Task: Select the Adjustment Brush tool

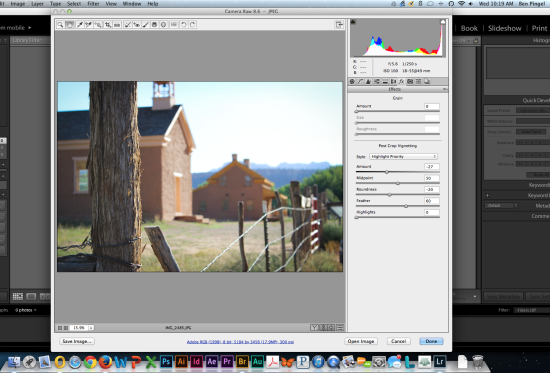Action: (x=146, y=25)
